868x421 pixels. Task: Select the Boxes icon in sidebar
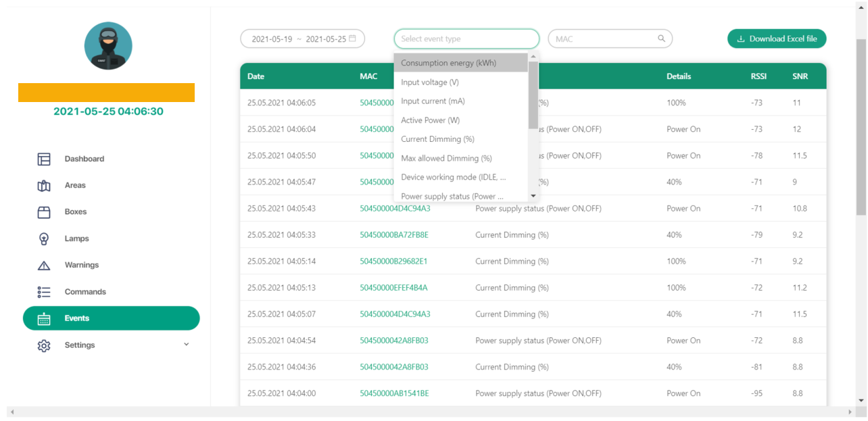click(x=44, y=212)
